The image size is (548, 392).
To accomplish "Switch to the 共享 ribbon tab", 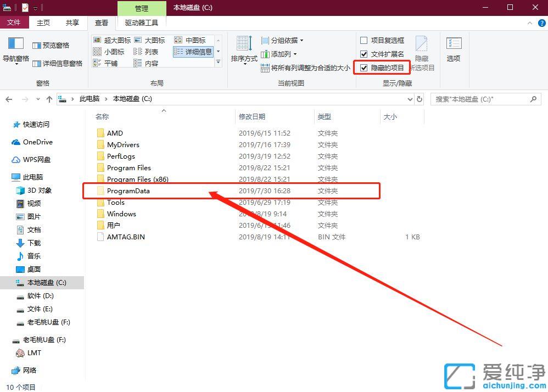I will 72,23.
